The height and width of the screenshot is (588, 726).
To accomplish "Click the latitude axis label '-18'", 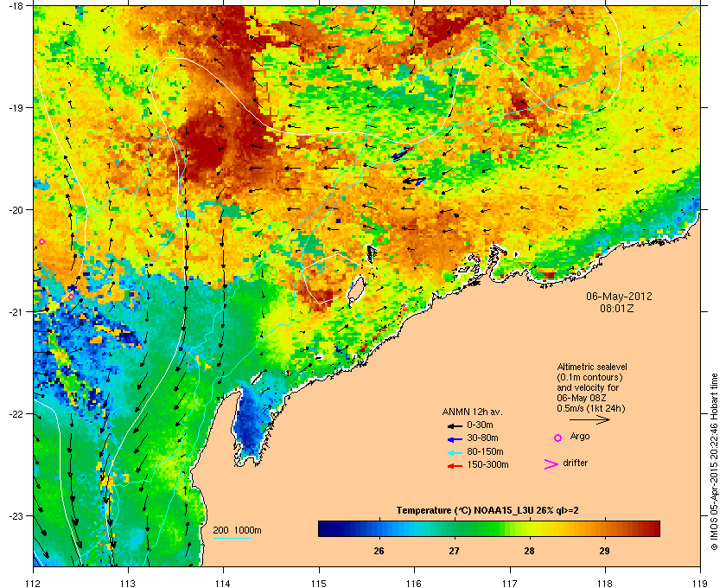I will click(x=16, y=6).
